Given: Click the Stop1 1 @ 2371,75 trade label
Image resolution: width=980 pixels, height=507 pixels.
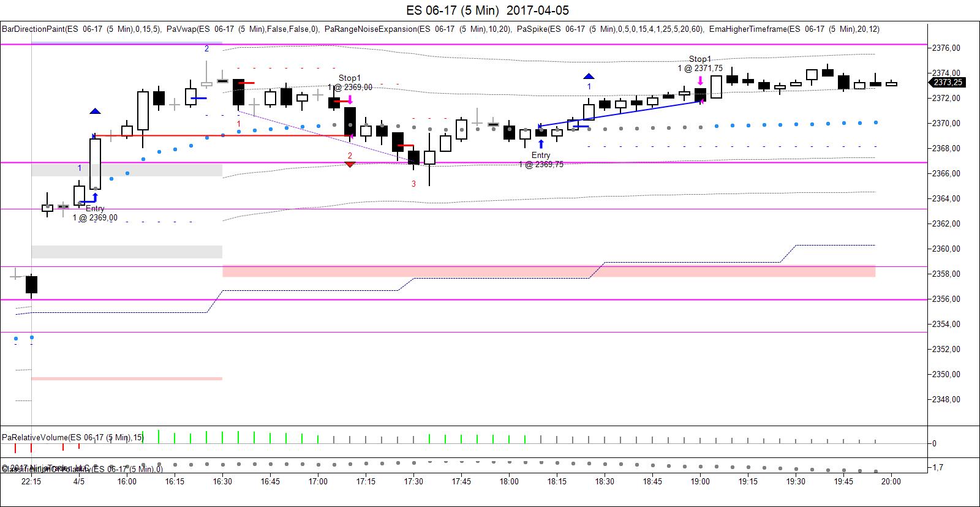Looking at the screenshot, I should point(700,64).
